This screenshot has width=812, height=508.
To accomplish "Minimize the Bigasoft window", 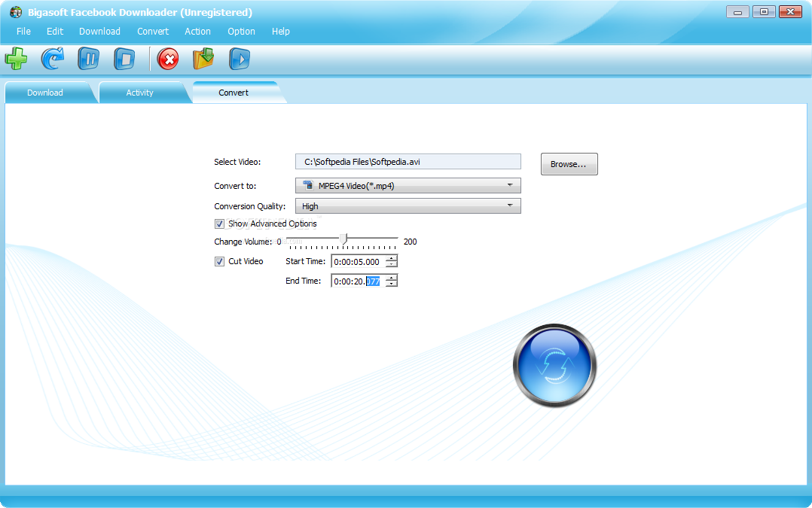I will click(x=737, y=12).
